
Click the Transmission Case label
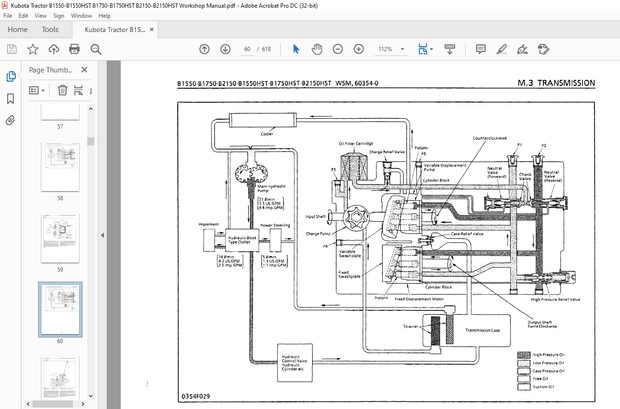[x=482, y=330]
